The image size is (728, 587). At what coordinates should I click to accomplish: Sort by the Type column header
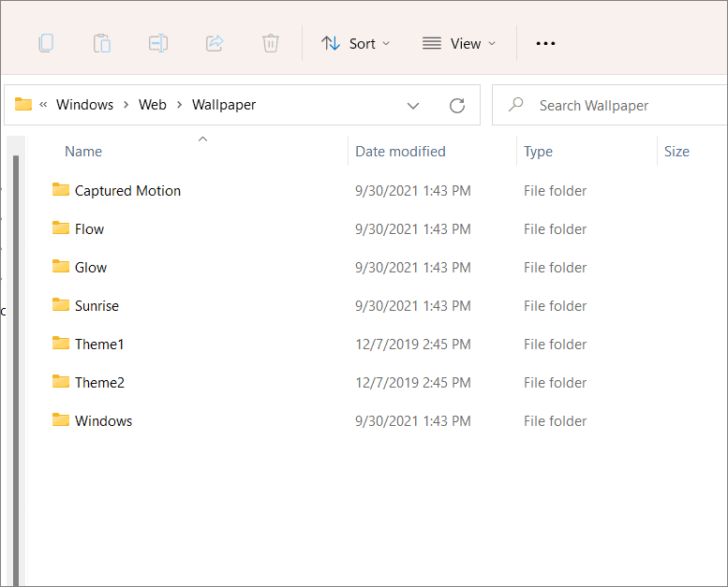tap(538, 152)
